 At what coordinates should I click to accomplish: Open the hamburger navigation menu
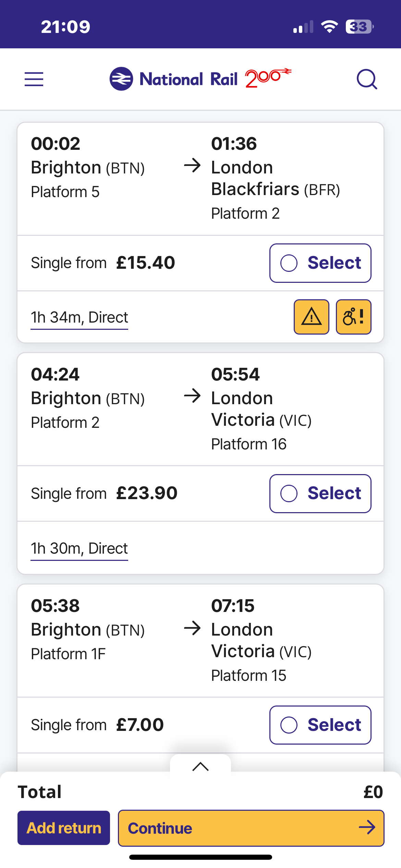click(34, 79)
